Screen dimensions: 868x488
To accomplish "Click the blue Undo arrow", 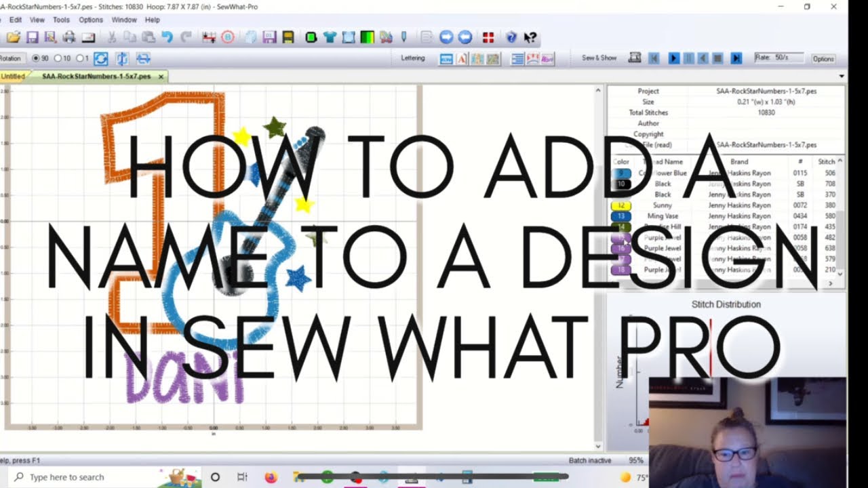I will (x=167, y=37).
